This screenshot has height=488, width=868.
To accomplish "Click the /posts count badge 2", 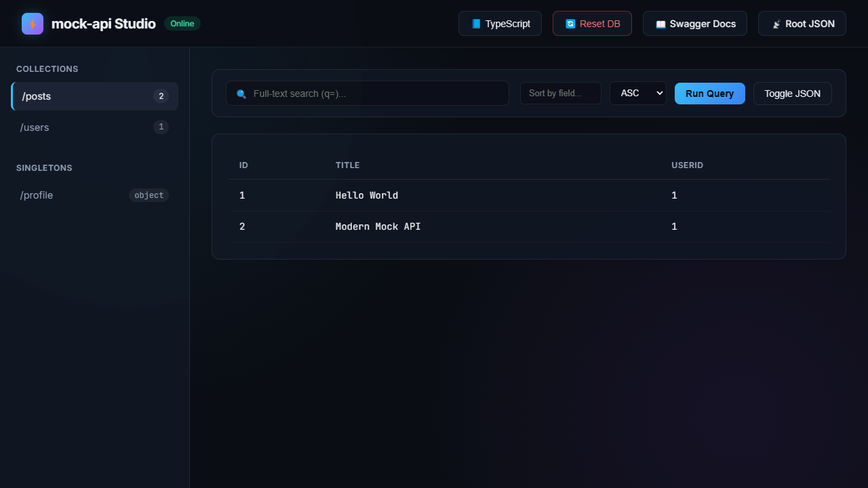I will (x=161, y=96).
